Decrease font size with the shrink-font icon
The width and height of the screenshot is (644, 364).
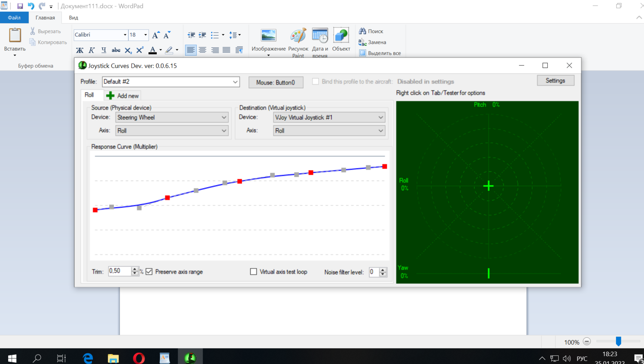(x=167, y=35)
